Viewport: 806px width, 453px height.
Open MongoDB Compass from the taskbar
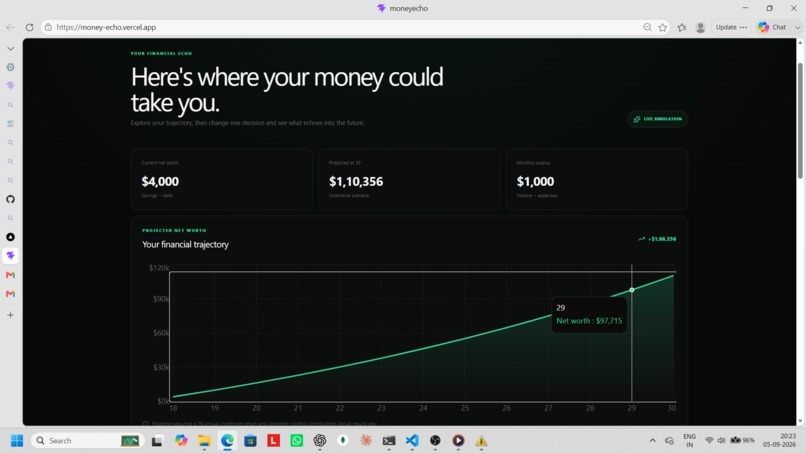click(343, 441)
